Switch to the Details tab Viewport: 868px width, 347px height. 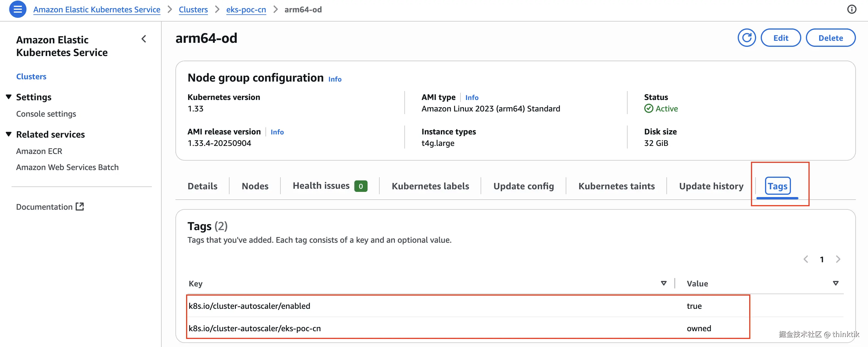point(202,186)
